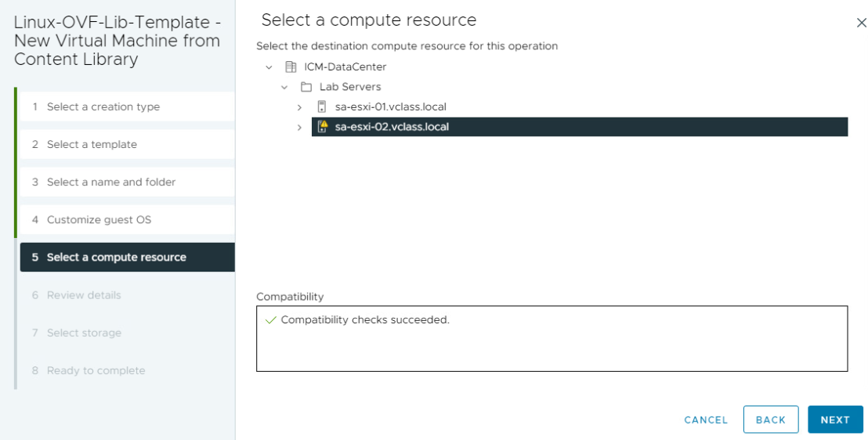
Task: Select sa-esxi-02.vclass.local as compute resource
Action: [580, 127]
